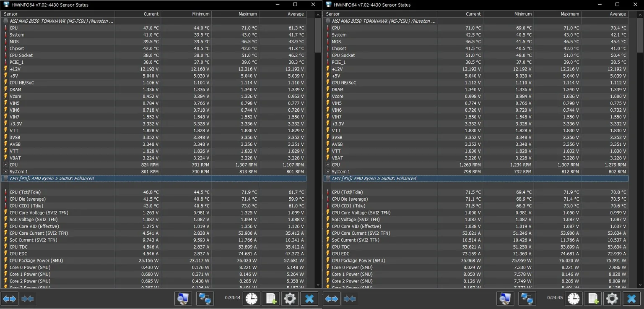Screen dimensions: 644x309
Task: Click the expand arrows icon in left window
Action: [10, 299]
